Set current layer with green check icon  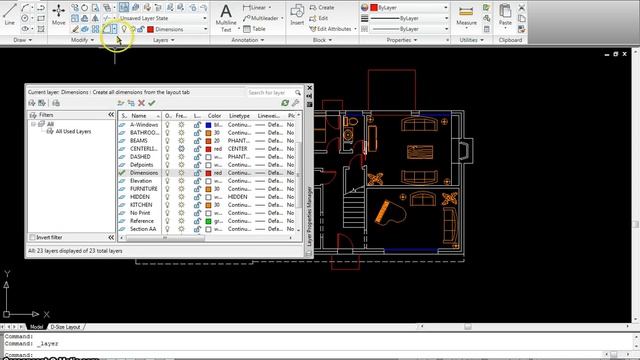tap(152, 103)
